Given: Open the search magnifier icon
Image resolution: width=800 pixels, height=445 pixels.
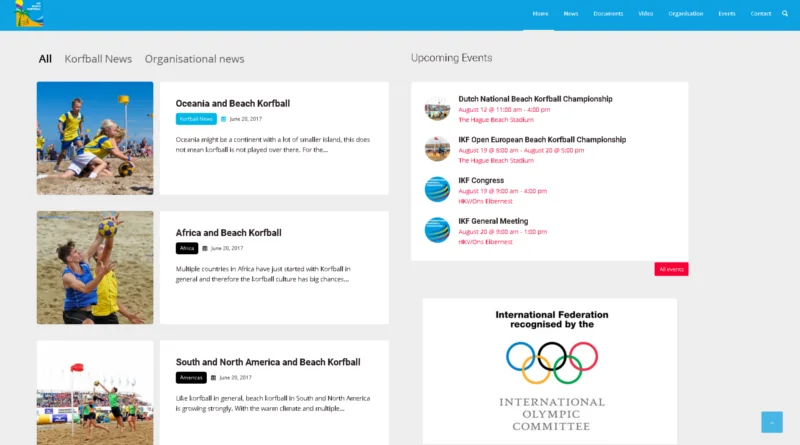Looking at the screenshot, I should pos(785,14).
